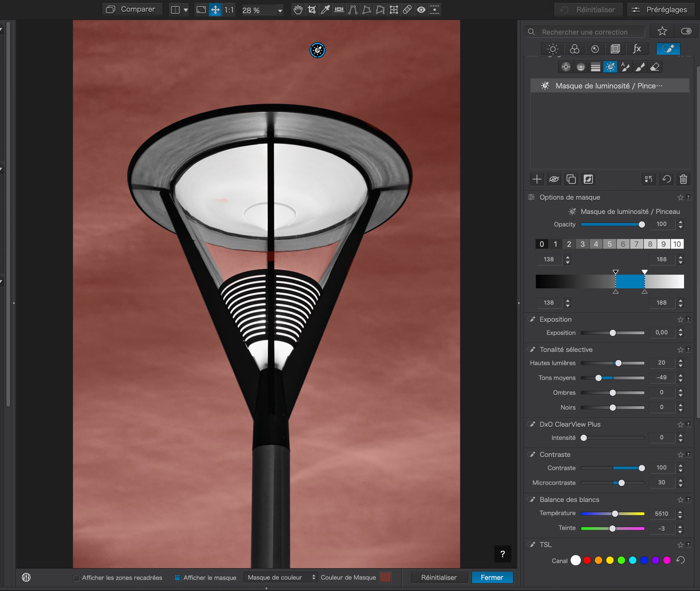
Task: Select the Crop tool in toolbar
Action: pyautogui.click(x=312, y=10)
